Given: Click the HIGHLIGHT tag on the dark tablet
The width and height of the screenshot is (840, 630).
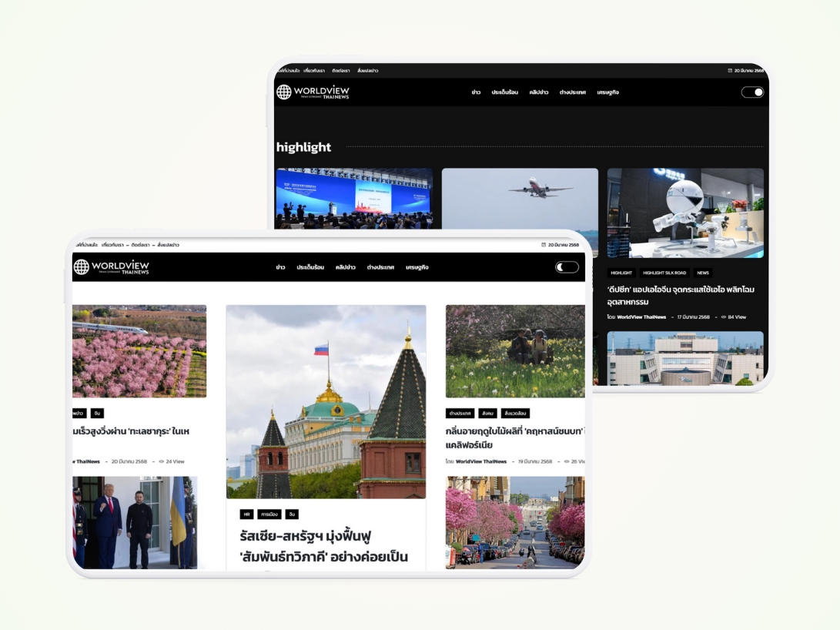Looking at the screenshot, I should [x=621, y=273].
